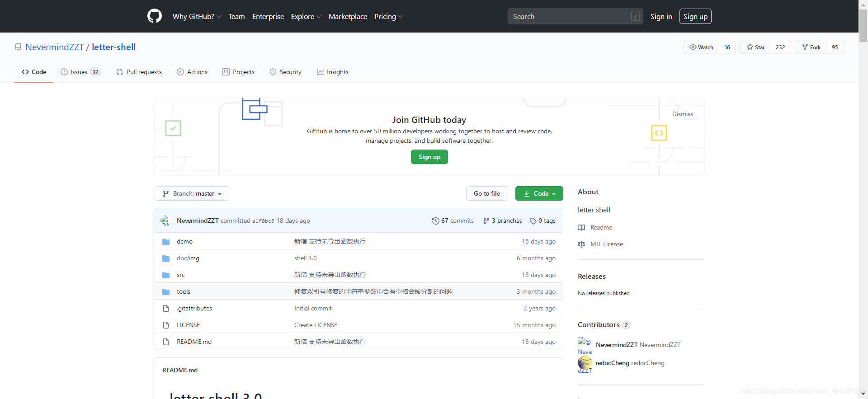Open the Team page in navbar
The height and width of the screenshot is (399, 868).
coord(236,16)
